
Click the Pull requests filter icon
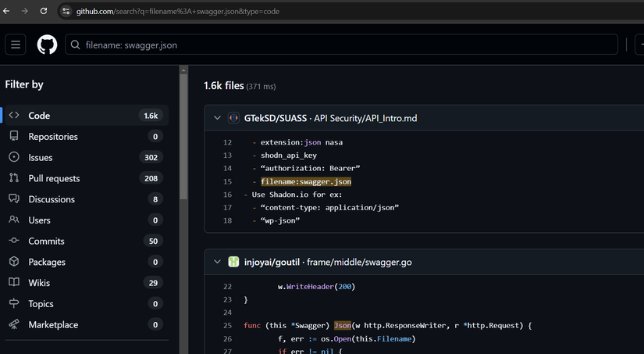pyautogui.click(x=14, y=178)
